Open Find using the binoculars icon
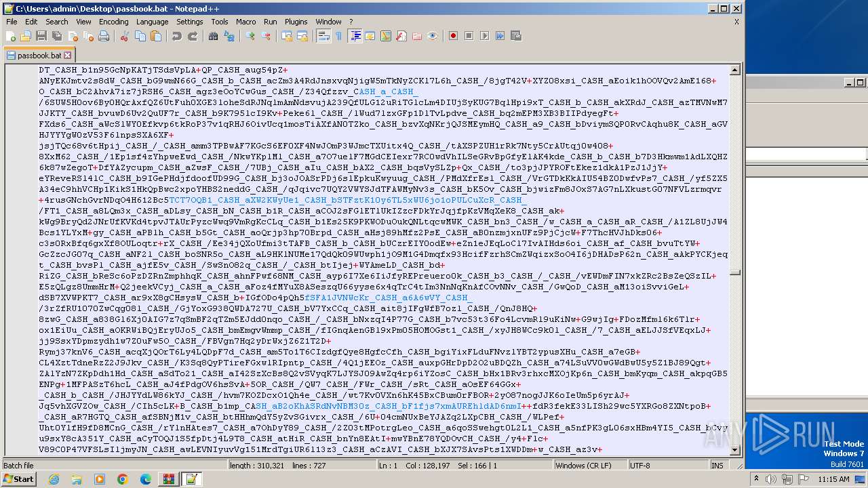This screenshot has height=488, width=868. point(214,36)
